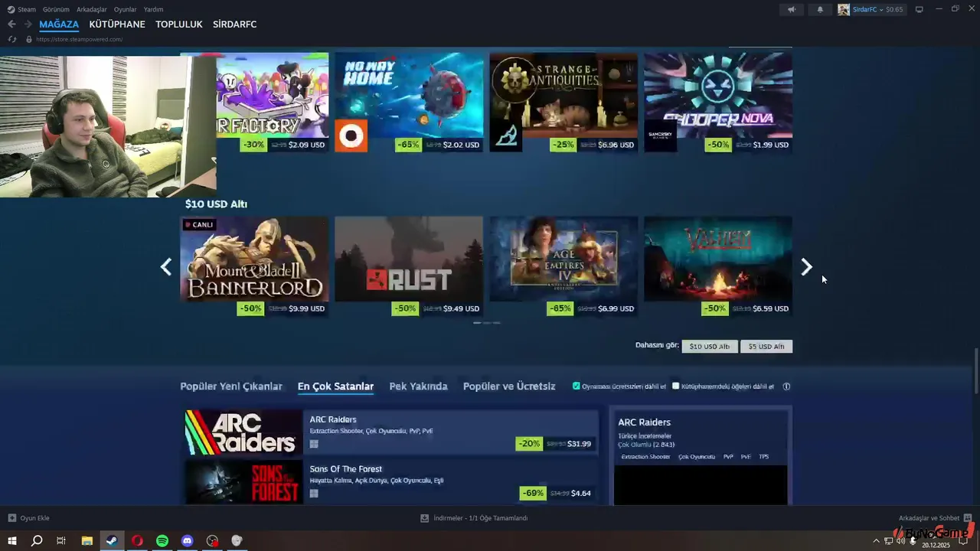Image resolution: width=980 pixels, height=551 pixels.
Task: Open the Arkadaşlar menu
Action: pos(92,9)
